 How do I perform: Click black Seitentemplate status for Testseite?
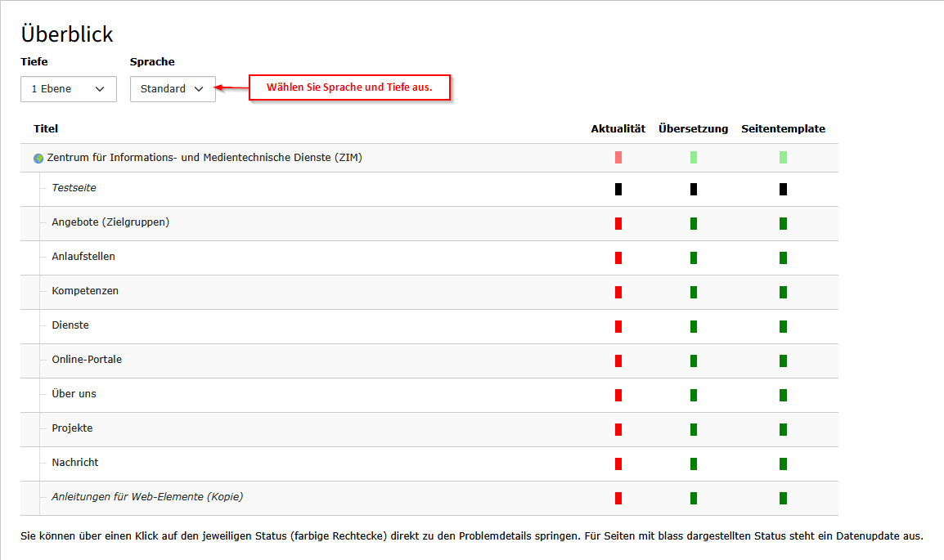coord(783,189)
